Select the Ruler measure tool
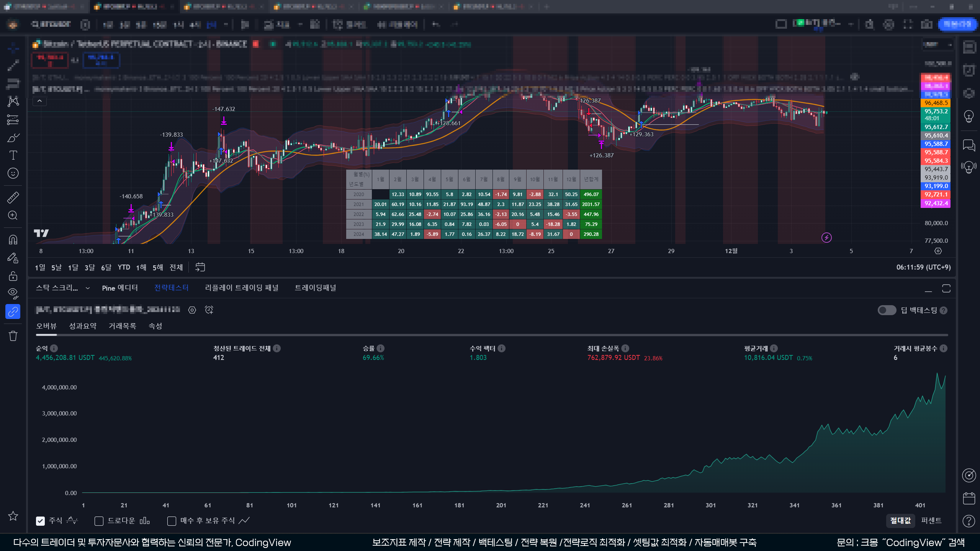The width and height of the screenshot is (980, 551). tap(13, 198)
